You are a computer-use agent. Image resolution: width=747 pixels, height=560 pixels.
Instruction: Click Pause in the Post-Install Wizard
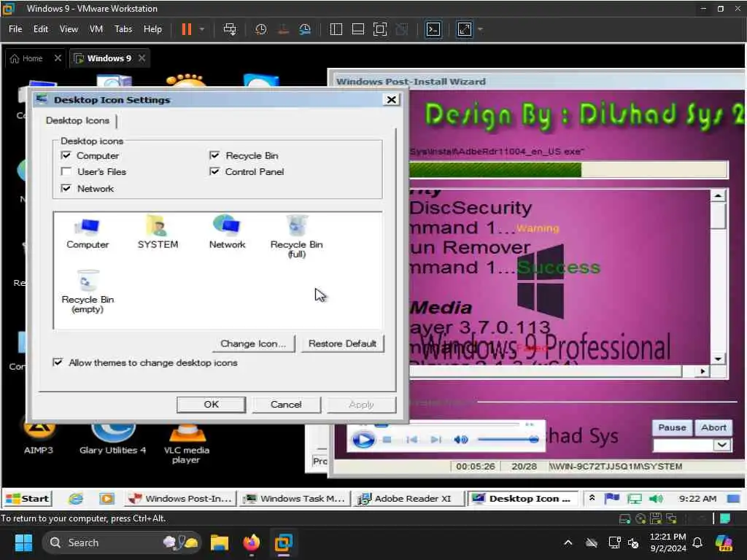tap(672, 427)
